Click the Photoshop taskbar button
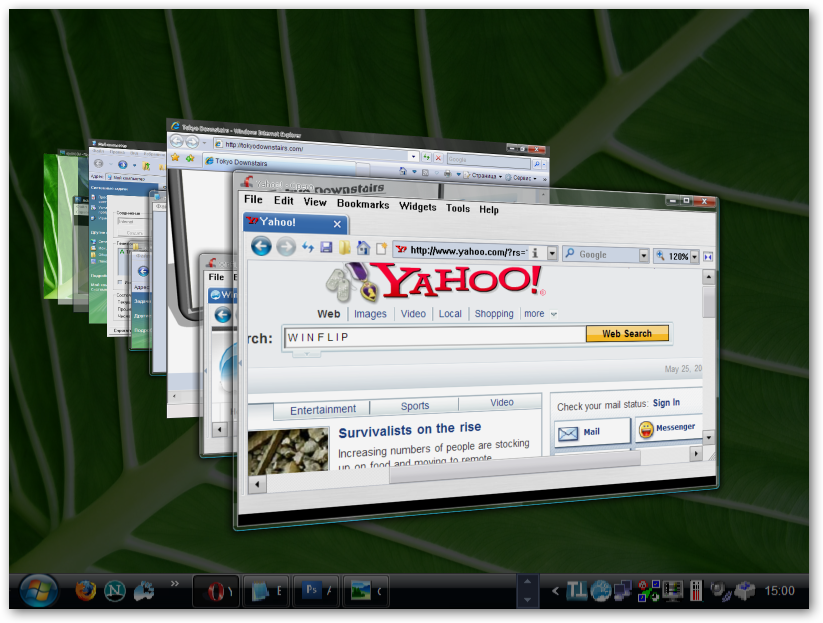The image size is (823, 623). (316, 592)
